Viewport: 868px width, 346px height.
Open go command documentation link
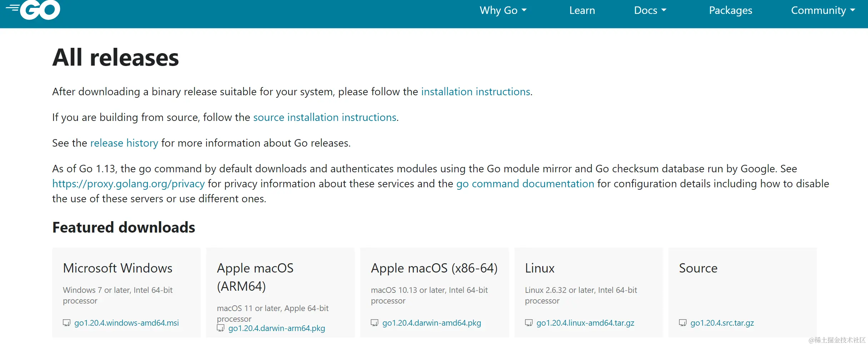click(x=525, y=184)
